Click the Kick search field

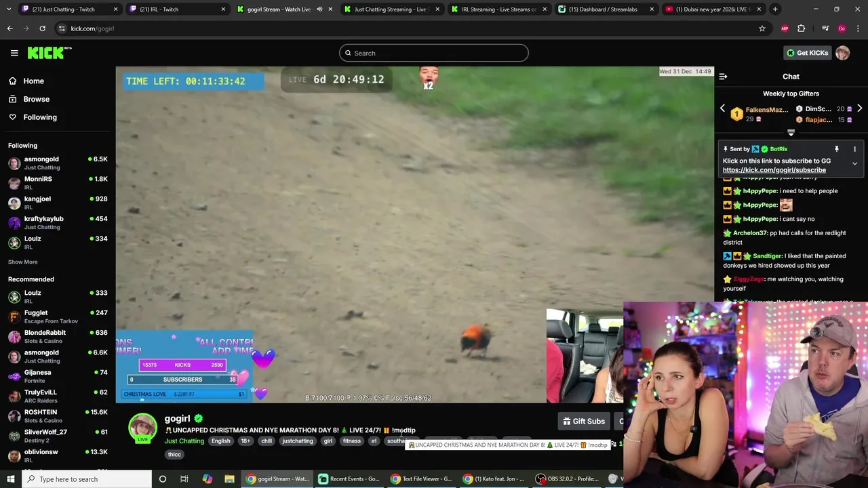434,53
